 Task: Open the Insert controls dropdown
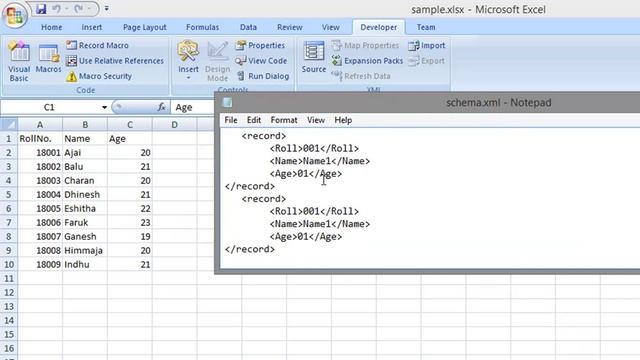pos(188,60)
